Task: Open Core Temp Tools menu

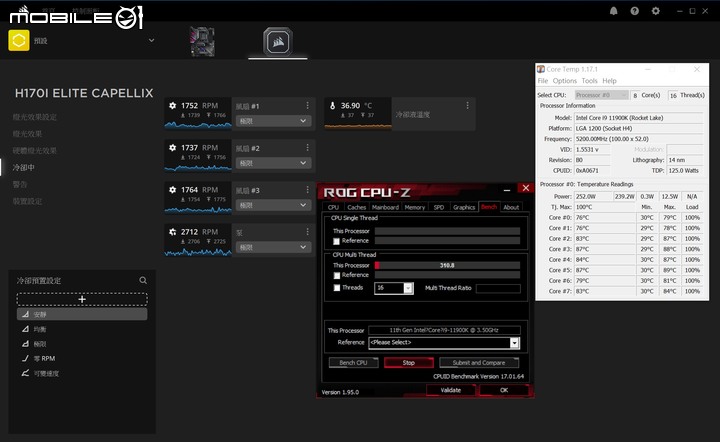Action: [x=590, y=81]
